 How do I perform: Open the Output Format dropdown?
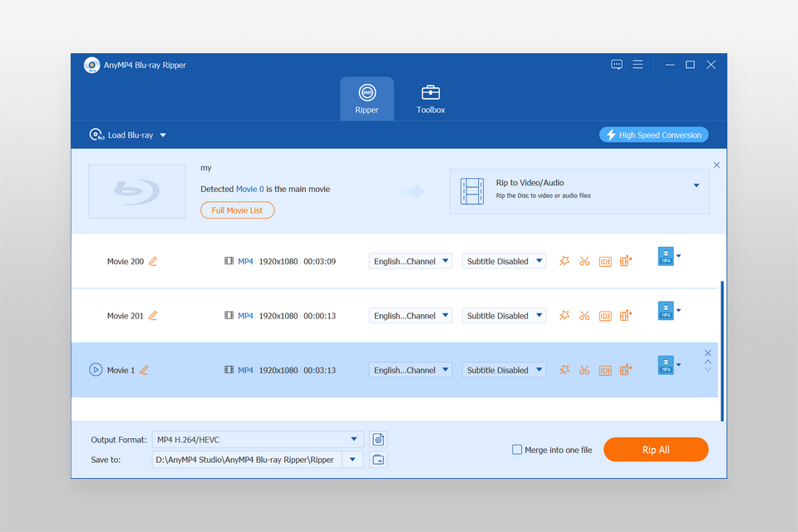point(258,440)
